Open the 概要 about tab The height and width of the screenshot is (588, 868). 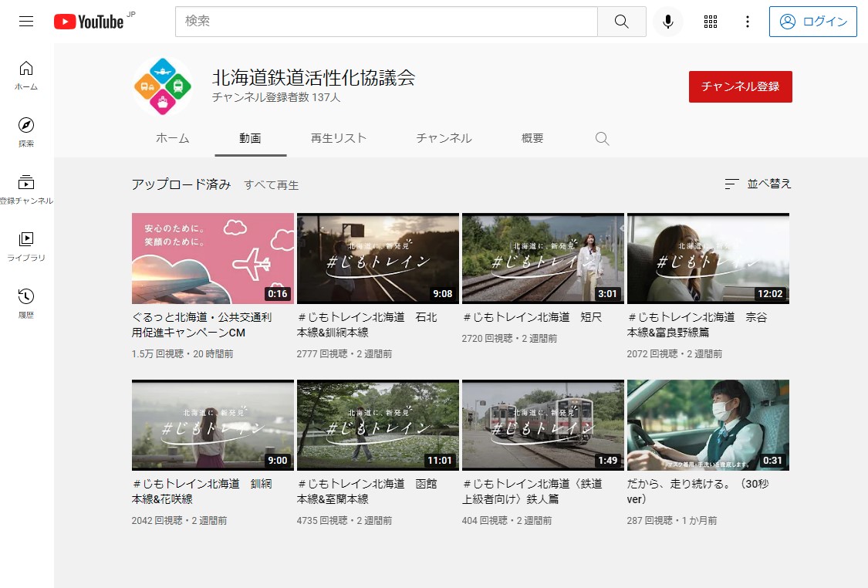(x=532, y=138)
